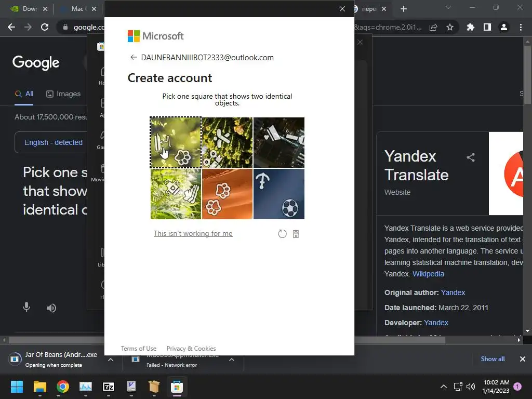Click the translate microphone icon
532x399 pixels.
(x=26, y=308)
